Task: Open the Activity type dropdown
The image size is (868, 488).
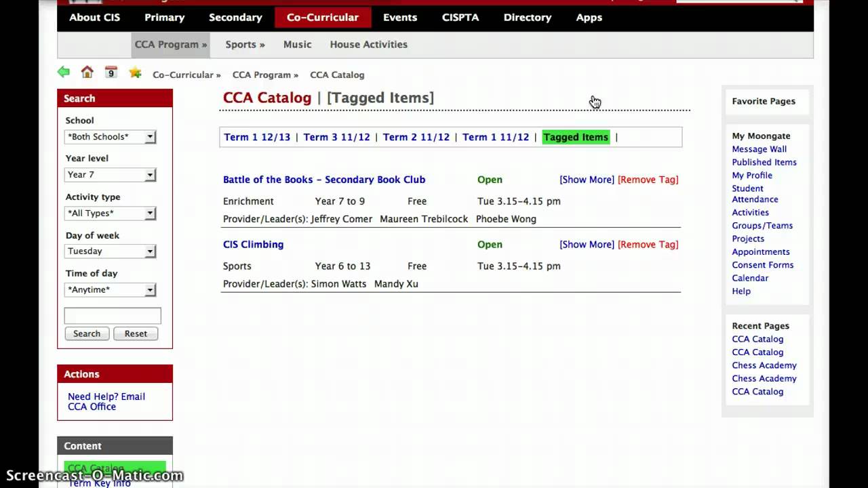Action: 111,213
